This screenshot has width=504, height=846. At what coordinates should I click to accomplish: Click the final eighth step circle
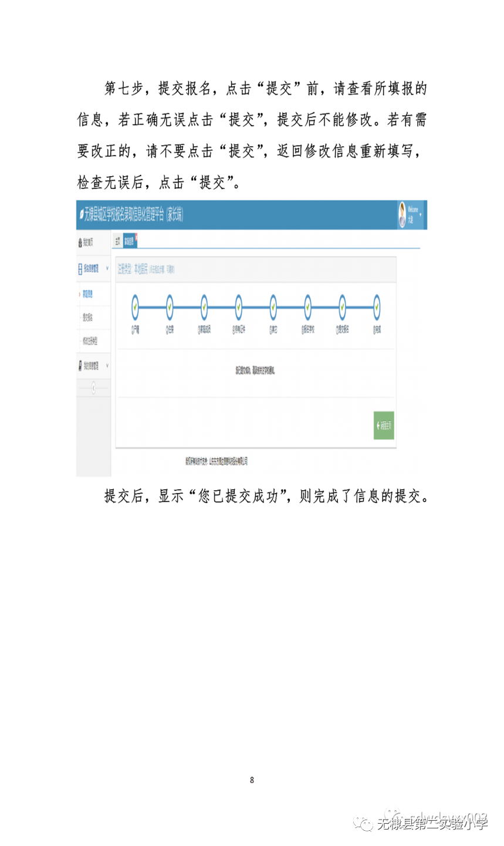coord(377,306)
